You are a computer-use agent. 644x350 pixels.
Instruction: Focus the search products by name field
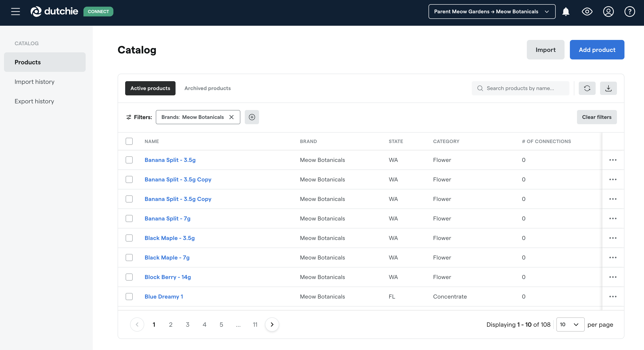[520, 88]
